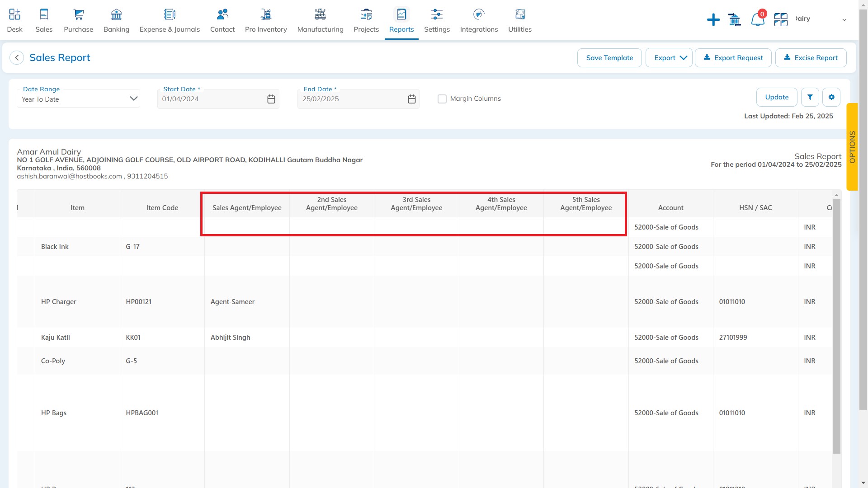Expand the Export dropdown button
Screen dimensions: 868x488
[669, 58]
